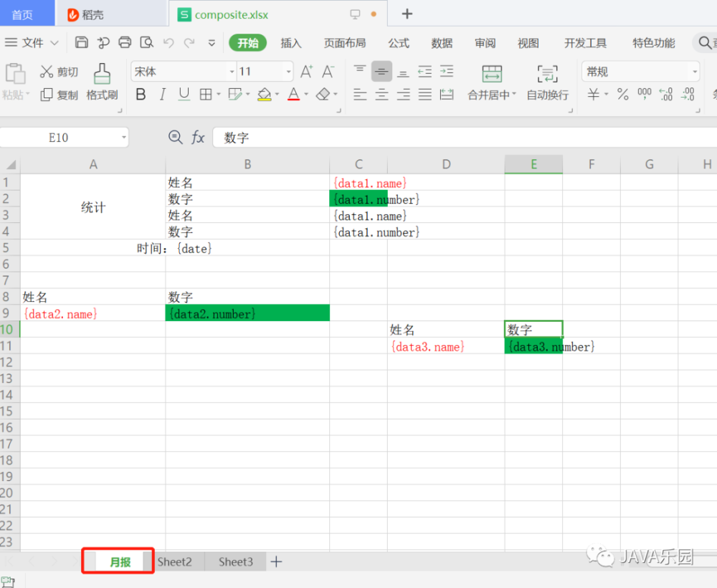This screenshot has width=717, height=588.
Task: Open the 文件 menu dropdown
Action: (x=32, y=42)
